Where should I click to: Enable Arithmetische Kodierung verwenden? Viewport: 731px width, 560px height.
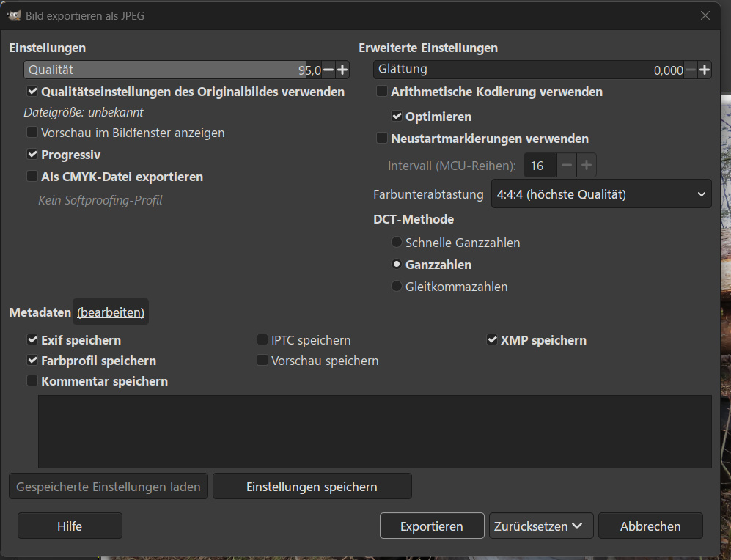382,92
